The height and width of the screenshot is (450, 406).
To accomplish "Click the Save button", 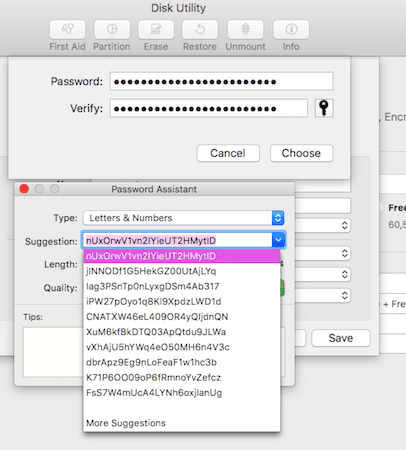I will coord(341,338).
